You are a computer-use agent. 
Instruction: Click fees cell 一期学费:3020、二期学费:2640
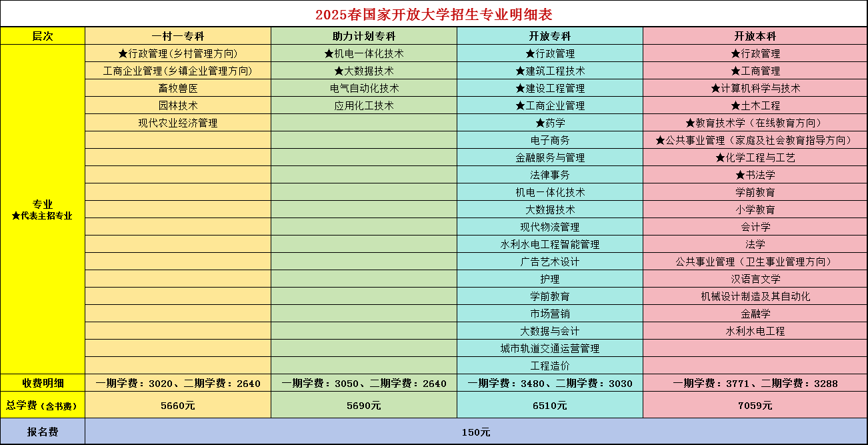[178, 383]
